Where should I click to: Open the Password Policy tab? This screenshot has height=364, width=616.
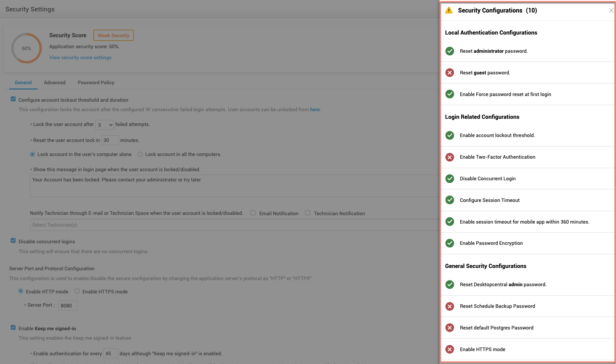[x=96, y=83]
